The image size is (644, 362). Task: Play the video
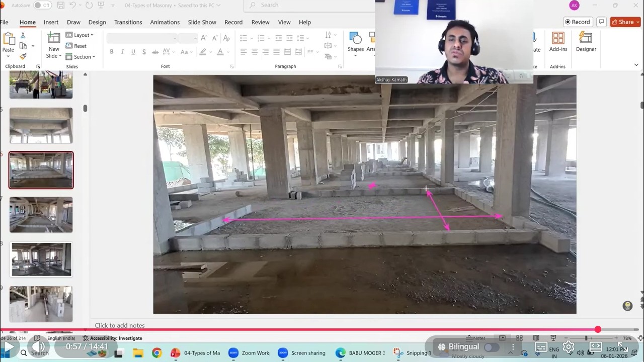[9, 347]
